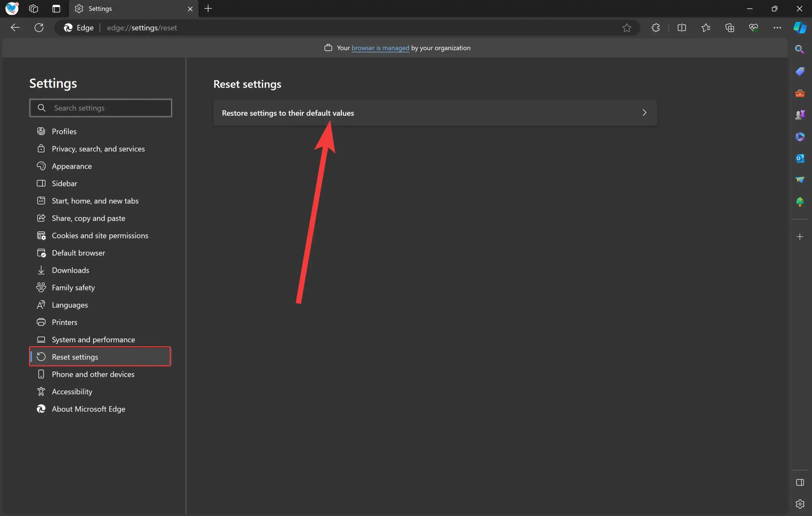This screenshot has width=812, height=516.
Task: Open the browser is managed link
Action: point(380,48)
